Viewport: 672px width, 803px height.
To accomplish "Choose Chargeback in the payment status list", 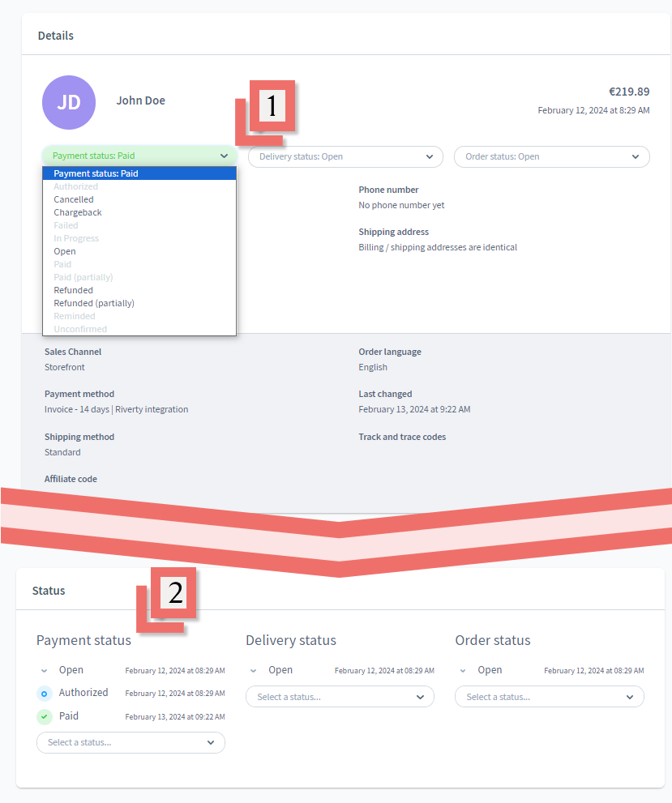I will click(x=77, y=211).
